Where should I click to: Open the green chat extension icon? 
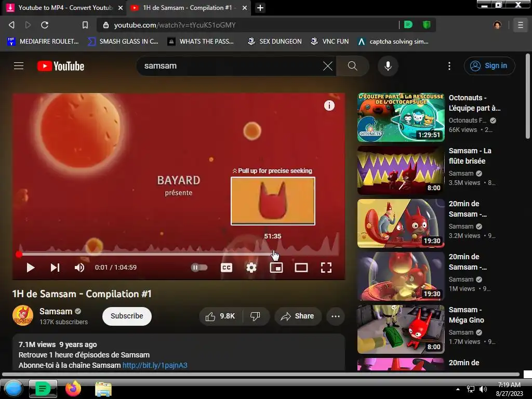click(x=408, y=25)
